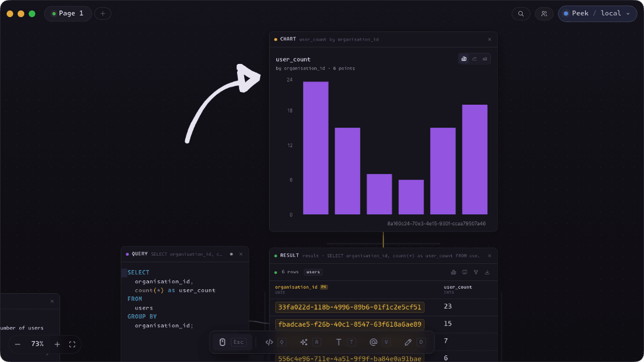The width and height of the screenshot is (644, 362).
Task: Switch chart to line chart mode
Action: click(474, 59)
